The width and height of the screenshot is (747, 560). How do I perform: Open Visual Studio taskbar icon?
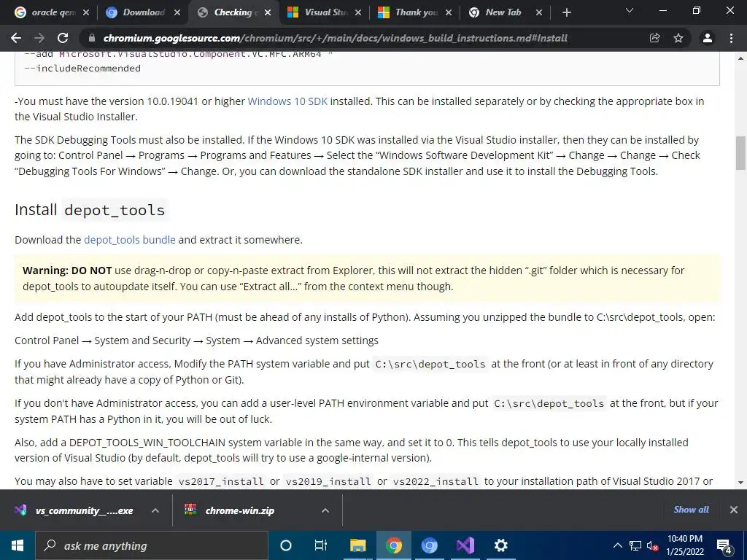(x=465, y=545)
